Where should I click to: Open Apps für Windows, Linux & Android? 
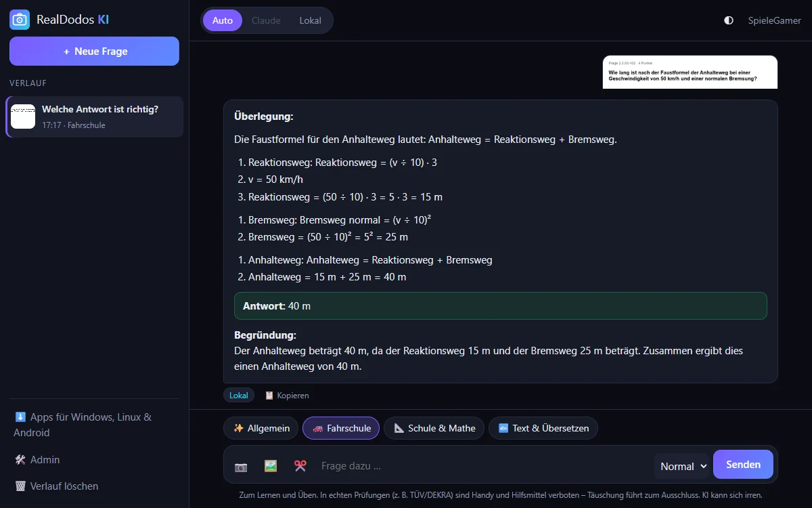(94, 425)
